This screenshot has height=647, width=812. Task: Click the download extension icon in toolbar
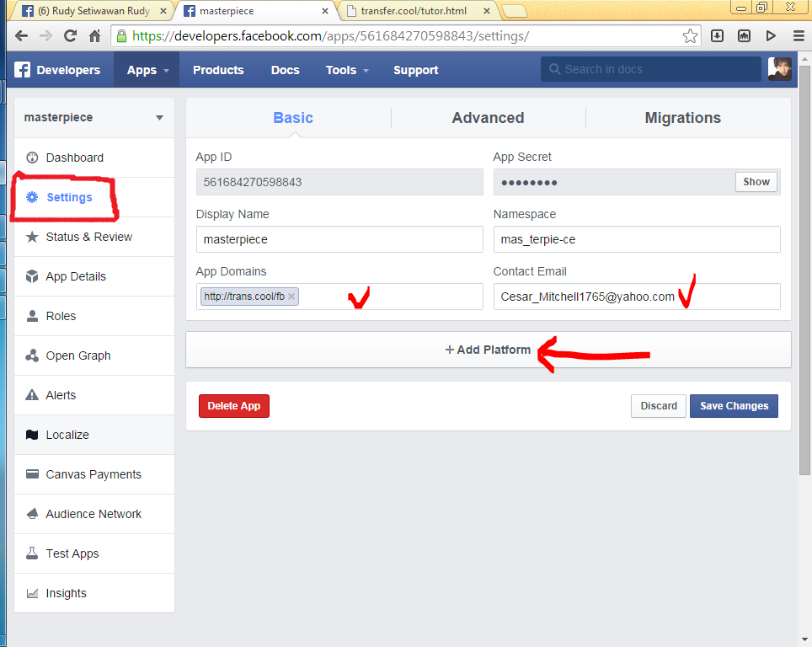[x=717, y=35]
